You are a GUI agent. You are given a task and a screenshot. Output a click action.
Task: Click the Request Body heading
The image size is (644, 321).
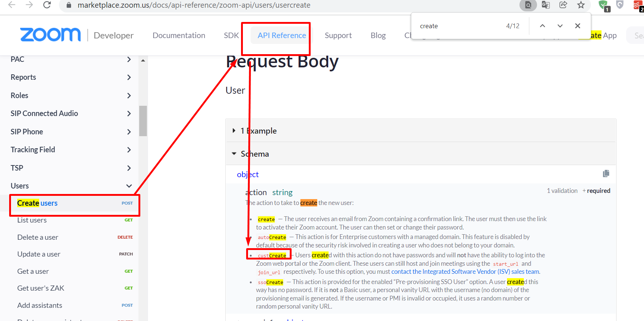[282, 61]
